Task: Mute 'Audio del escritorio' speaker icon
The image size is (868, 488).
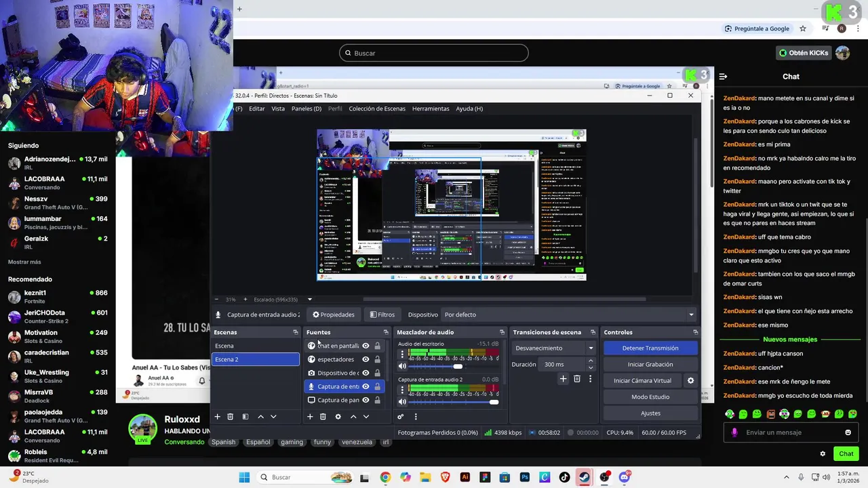Action: point(402,366)
